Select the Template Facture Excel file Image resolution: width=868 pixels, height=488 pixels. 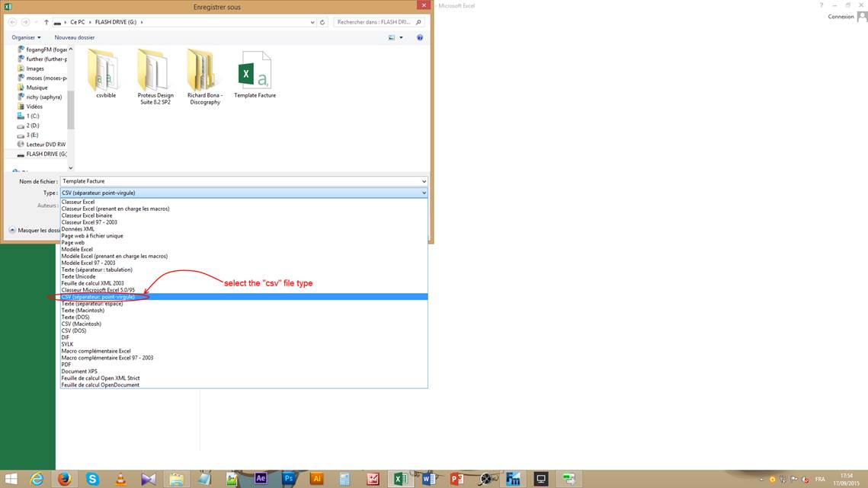(x=255, y=74)
